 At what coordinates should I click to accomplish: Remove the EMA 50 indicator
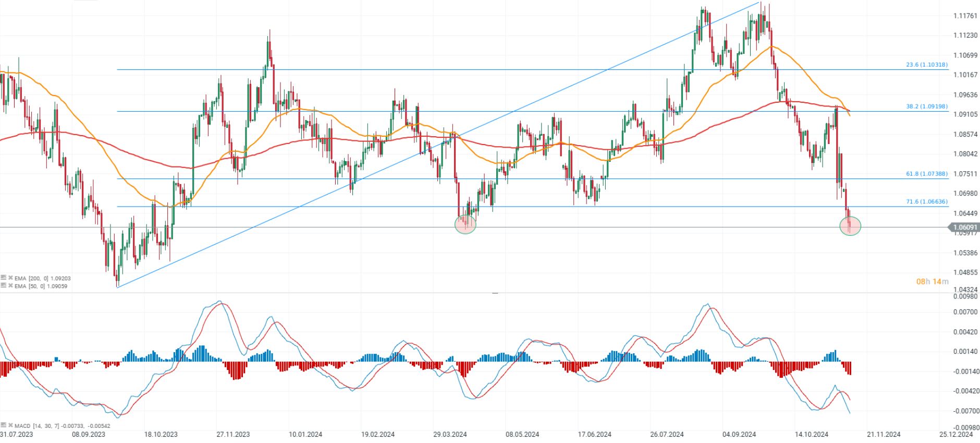[10, 286]
